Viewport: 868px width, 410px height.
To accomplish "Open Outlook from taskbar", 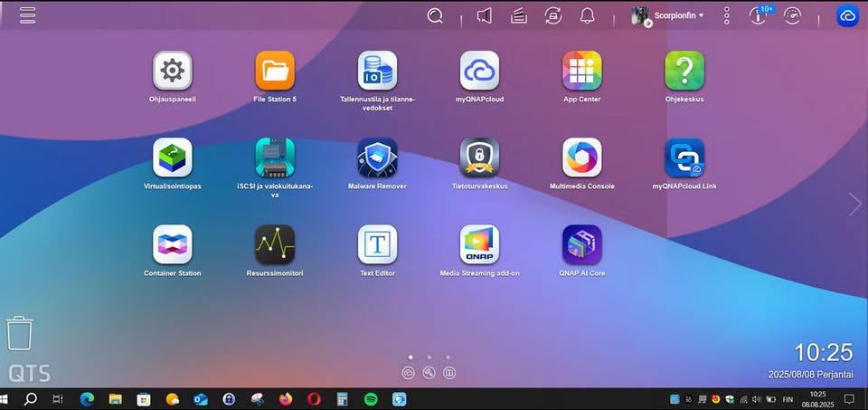I will [x=201, y=399].
